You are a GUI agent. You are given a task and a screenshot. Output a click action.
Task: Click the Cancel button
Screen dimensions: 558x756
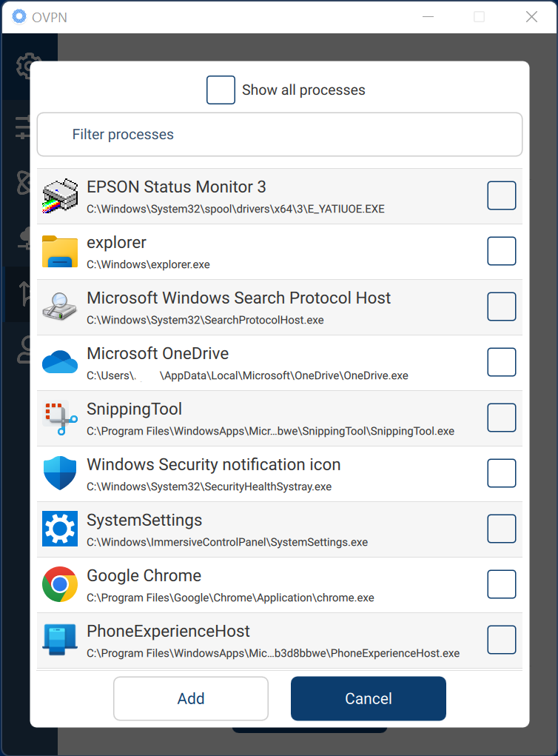pos(369,699)
